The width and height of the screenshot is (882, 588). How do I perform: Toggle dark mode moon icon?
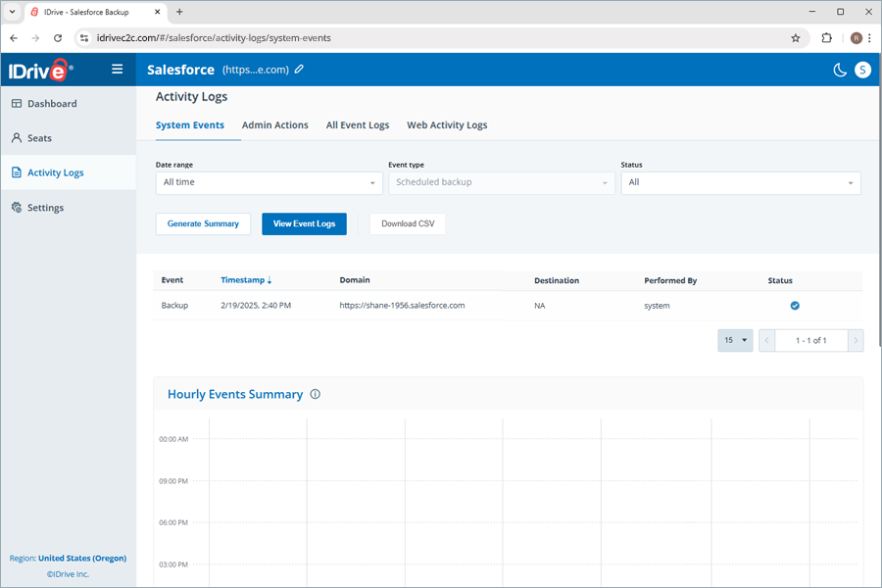tap(840, 70)
